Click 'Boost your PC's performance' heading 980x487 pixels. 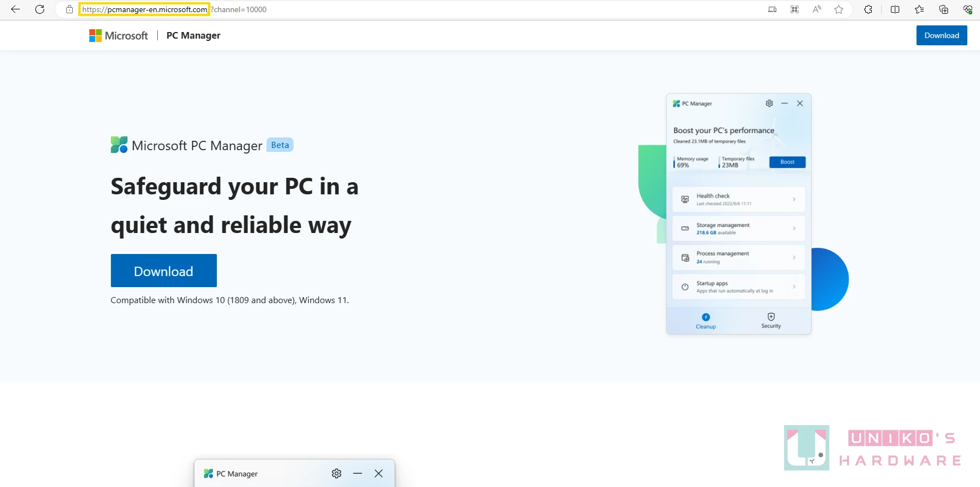(x=723, y=130)
